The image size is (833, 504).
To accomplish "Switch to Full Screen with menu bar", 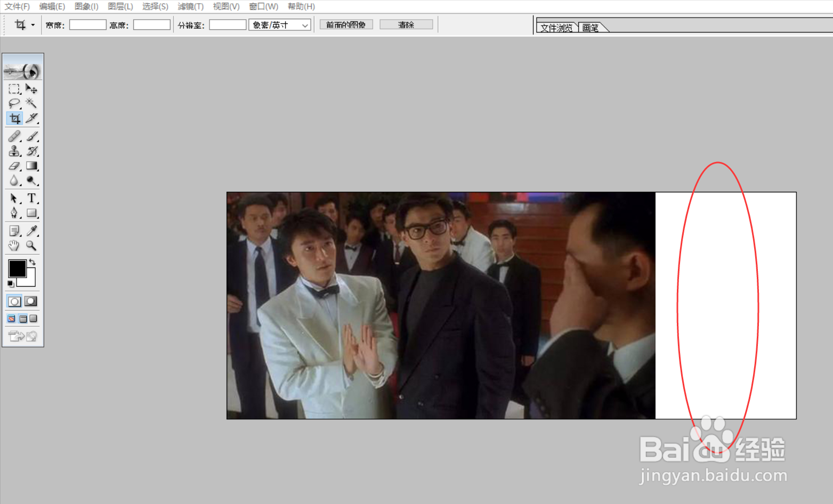I will [x=23, y=319].
